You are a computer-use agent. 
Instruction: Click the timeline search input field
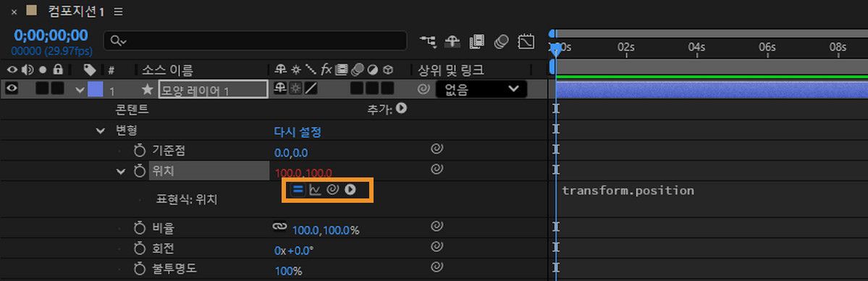pyautogui.click(x=256, y=41)
